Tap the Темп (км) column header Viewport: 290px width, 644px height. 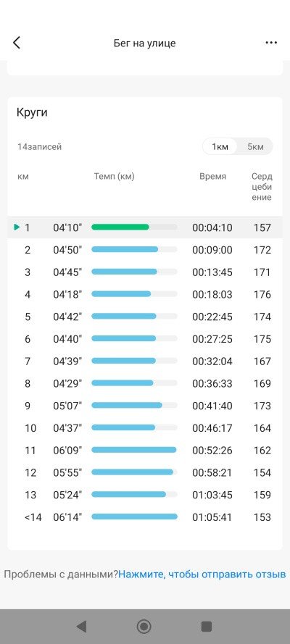(x=115, y=177)
